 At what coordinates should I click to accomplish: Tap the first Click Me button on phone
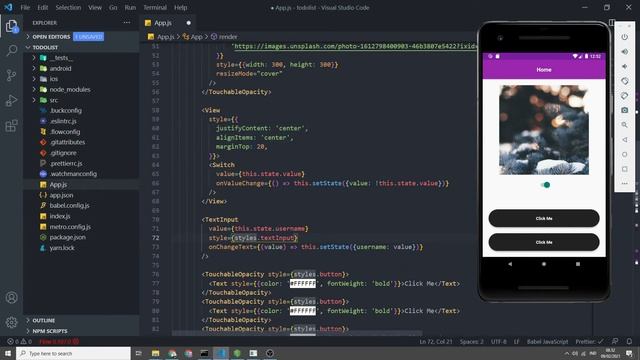click(544, 218)
